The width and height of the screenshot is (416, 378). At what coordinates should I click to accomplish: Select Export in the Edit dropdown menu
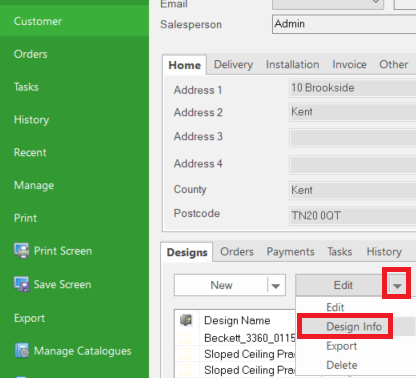click(x=342, y=346)
